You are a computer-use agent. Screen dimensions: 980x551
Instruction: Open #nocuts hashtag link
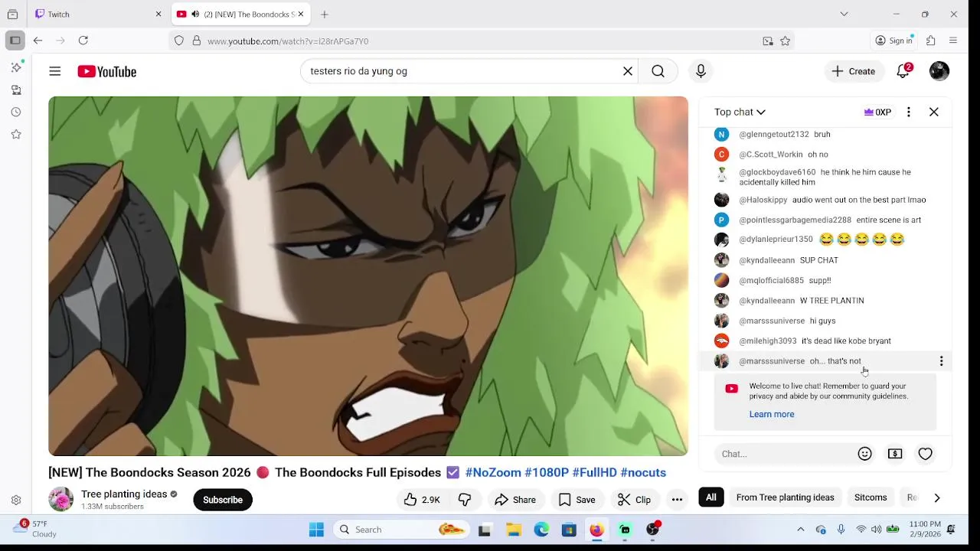[x=643, y=472]
